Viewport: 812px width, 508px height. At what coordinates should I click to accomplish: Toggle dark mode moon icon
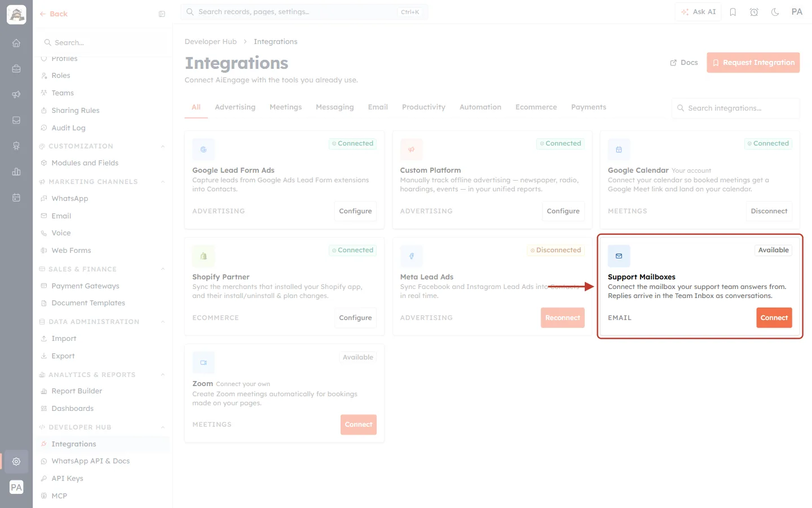point(775,12)
